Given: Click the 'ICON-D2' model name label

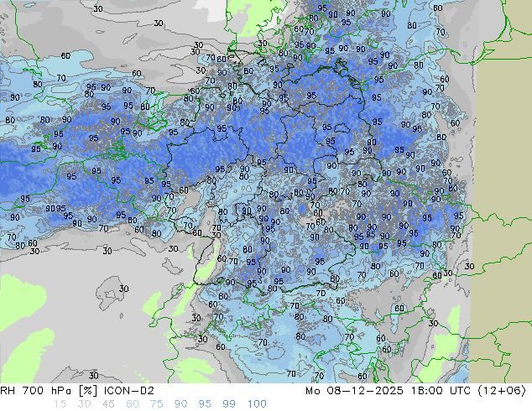Looking at the screenshot, I should (x=129, y=391).
